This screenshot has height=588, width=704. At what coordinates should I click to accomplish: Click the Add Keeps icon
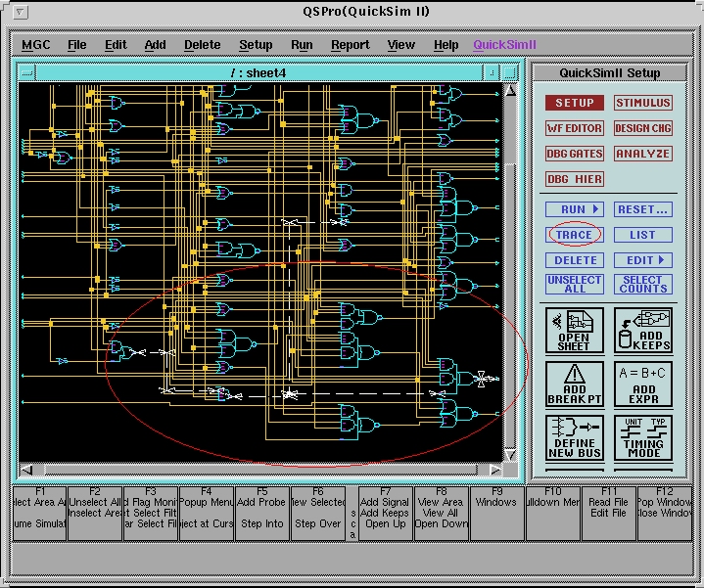coord(643,330)
